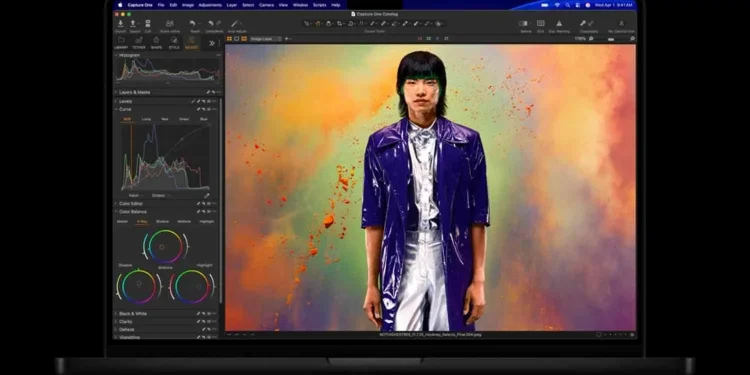Toggle the Grid overlay
Screen dimensions: 750x375
(540, 23)
